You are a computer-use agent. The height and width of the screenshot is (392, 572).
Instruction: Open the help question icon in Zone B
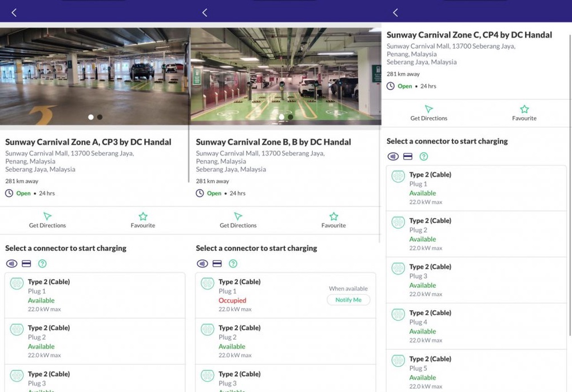coord(233,263)
